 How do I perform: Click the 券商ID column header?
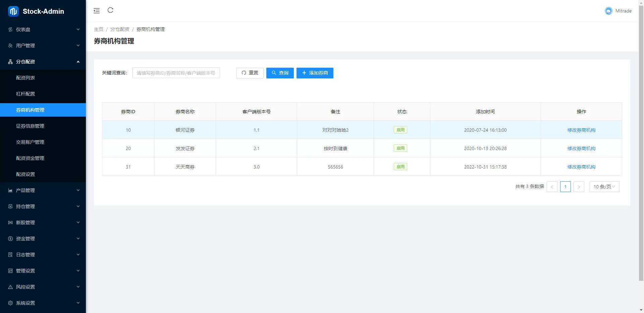(x=128, y=112)
